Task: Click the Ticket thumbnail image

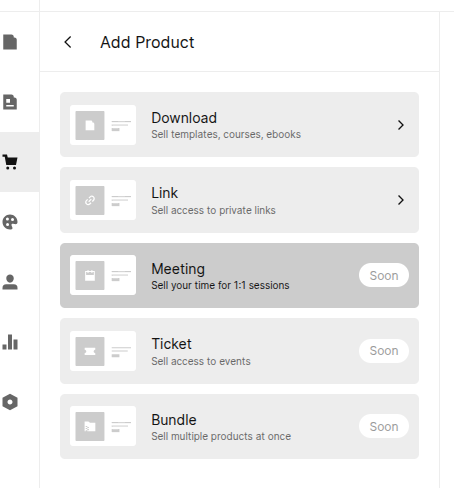Action: coord(103,351)
